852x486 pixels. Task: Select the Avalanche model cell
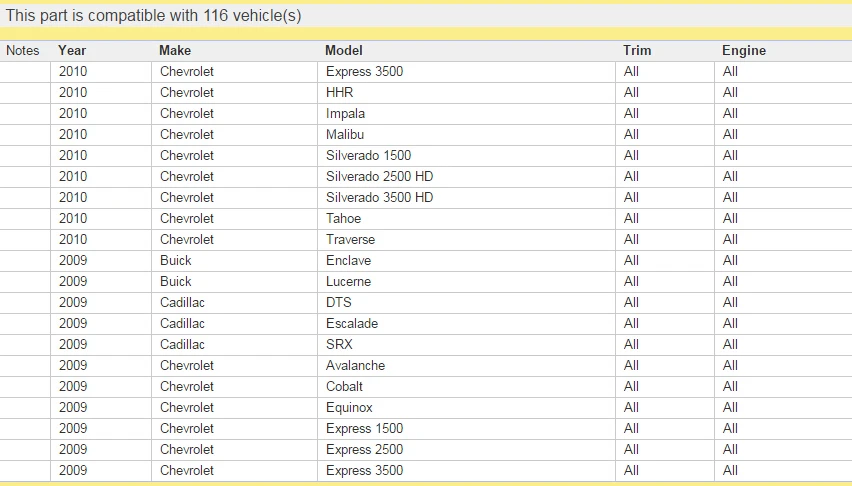pos(466,365)
